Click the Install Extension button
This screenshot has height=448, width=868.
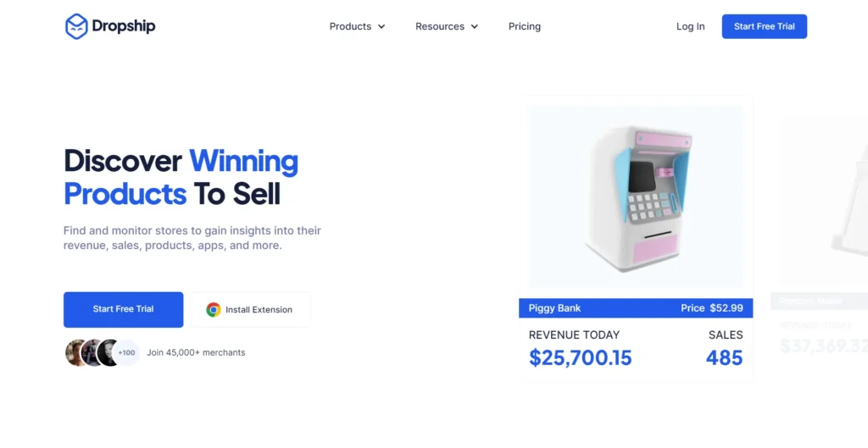tap(251, 310)
